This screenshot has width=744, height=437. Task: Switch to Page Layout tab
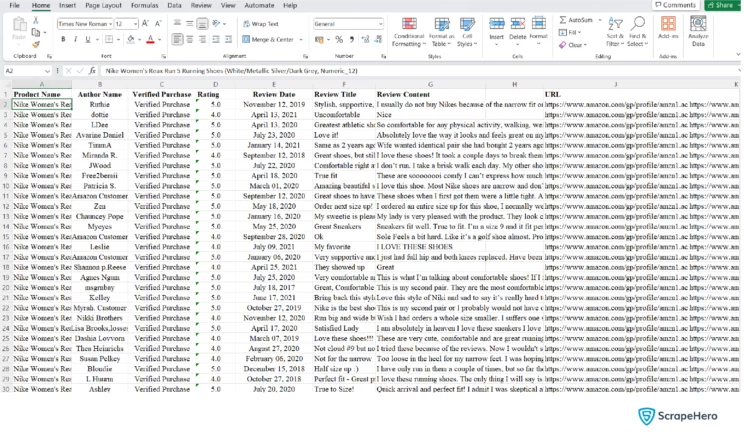pos(103,5)
